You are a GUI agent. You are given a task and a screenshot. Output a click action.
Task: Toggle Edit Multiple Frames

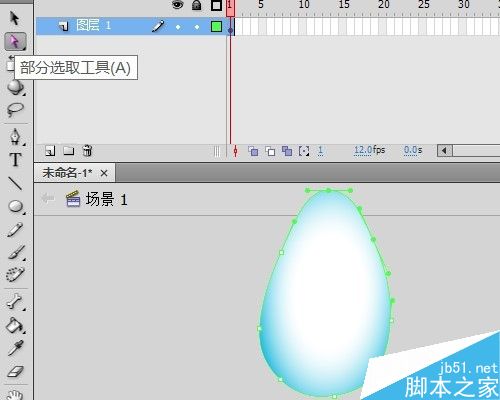point(287,151)
